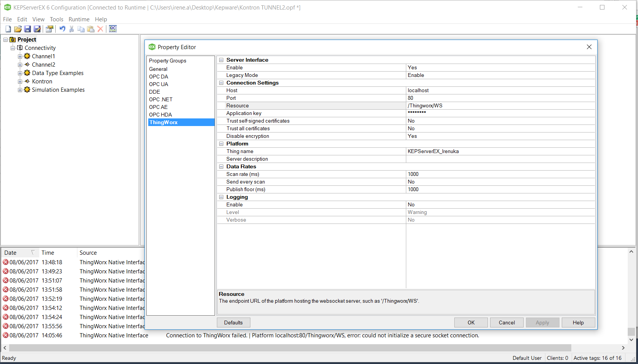Viewport: 638px width, 364px height.
Task: Expand the Kontron tree node
Action: [x=20, y=81]
